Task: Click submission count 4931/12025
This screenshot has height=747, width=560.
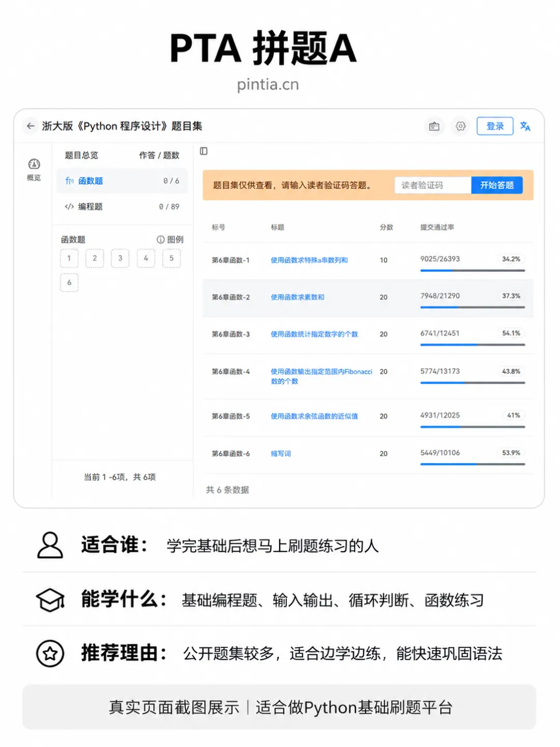Action: (x=440, y=415)
